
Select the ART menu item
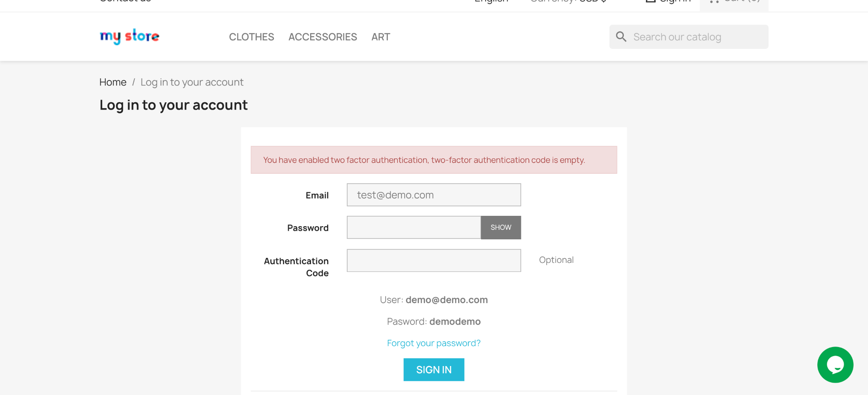[381, 37]
